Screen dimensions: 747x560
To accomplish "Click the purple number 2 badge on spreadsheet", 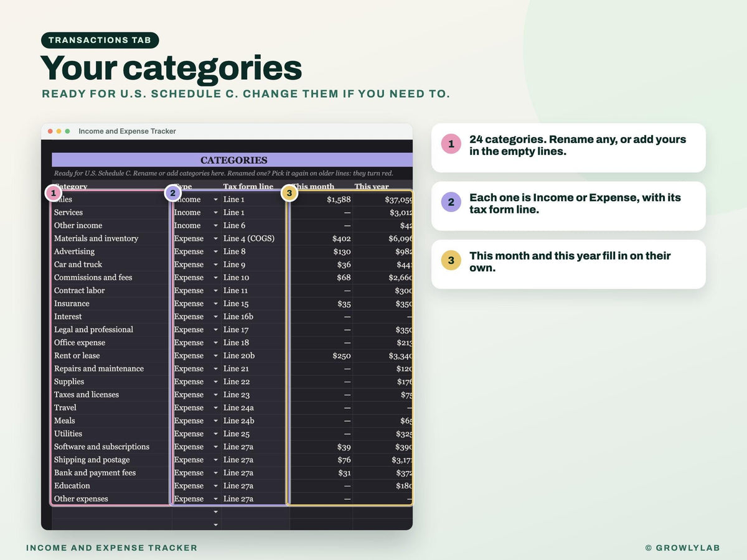I will pos(172,193).
